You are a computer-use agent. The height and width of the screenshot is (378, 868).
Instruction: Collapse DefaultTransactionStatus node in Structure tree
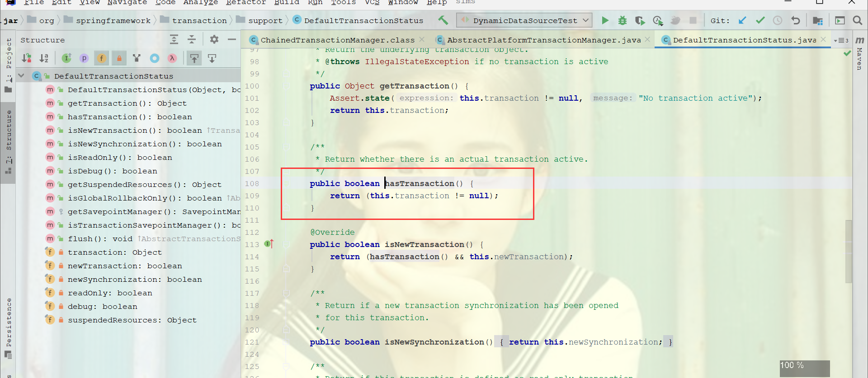(x=21, y=76)
